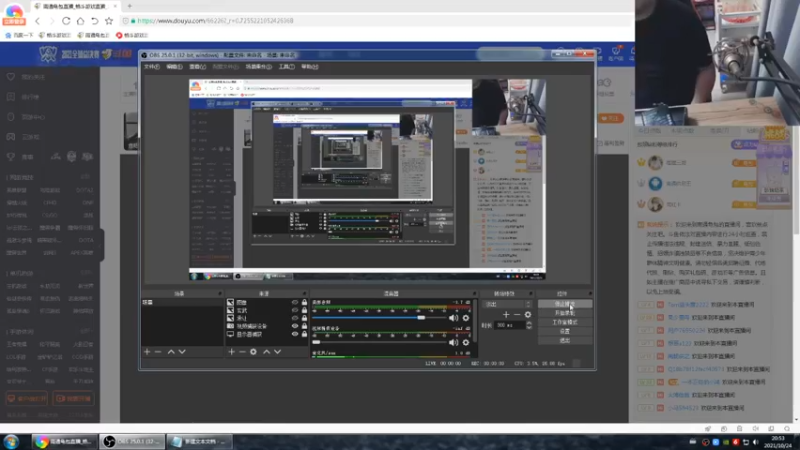800x450 pixels.
Task: Click the browser home icon
Action: 80,21
